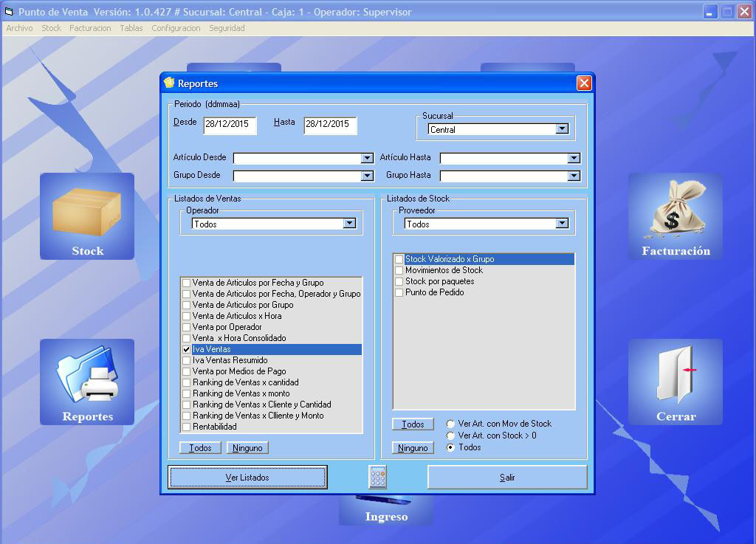Open the Proveedor dropdown
This screenshot has width=756, height=544.
coord(562,224)
